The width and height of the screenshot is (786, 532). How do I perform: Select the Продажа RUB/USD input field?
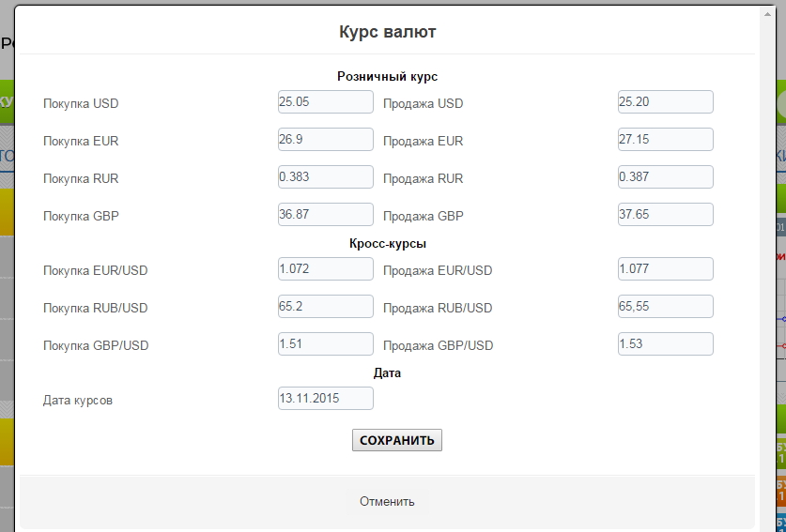665,307
